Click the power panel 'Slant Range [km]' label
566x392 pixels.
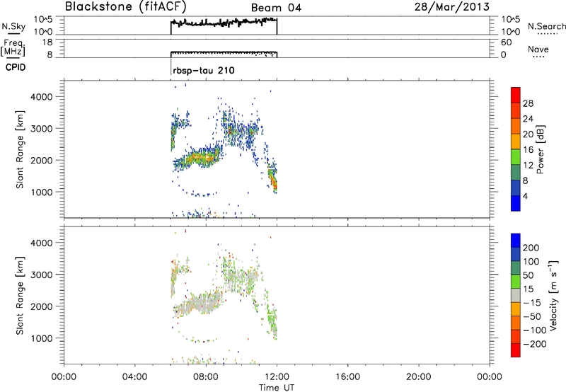(x=20, y=149)
